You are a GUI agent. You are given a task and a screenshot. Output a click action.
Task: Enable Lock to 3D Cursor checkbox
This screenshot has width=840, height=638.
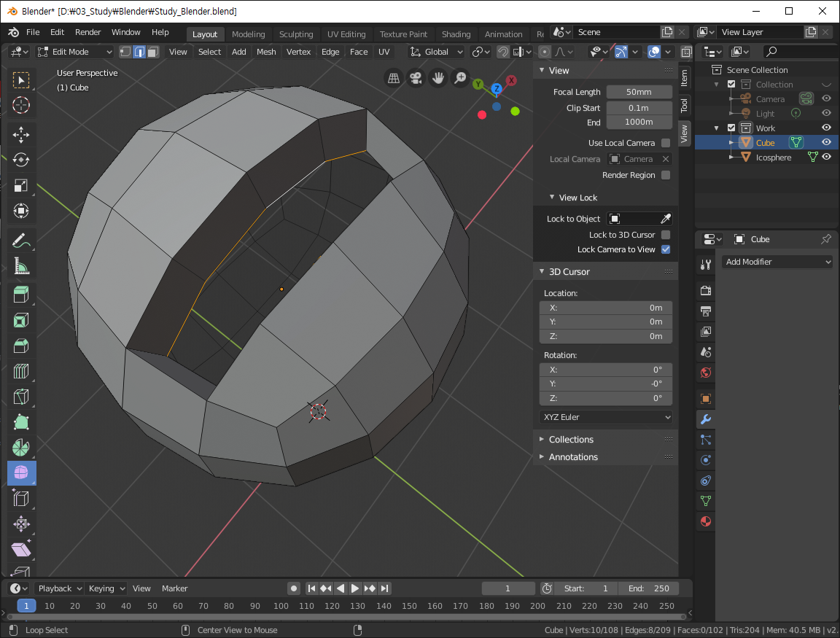pyautogui.click(x=666, y=235)
